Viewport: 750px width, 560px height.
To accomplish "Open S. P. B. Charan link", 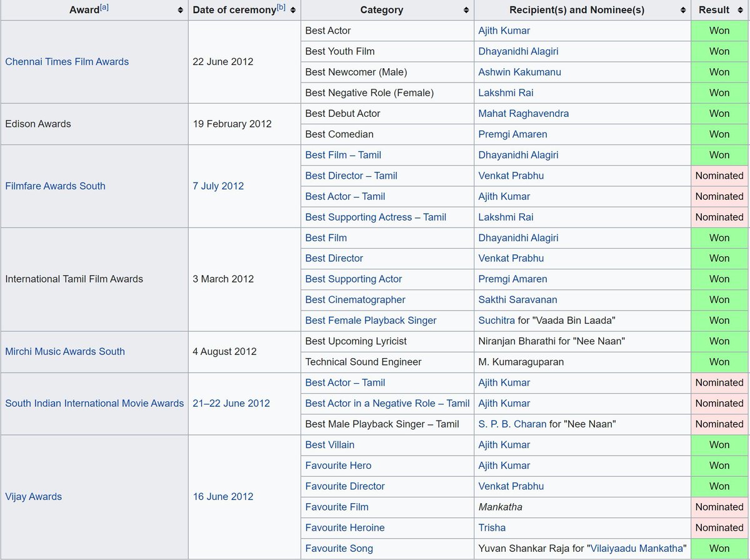I will tap(512, 424).
